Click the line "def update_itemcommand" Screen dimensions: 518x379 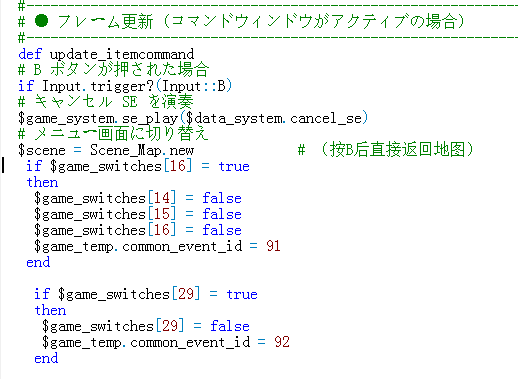pos(106,54)
